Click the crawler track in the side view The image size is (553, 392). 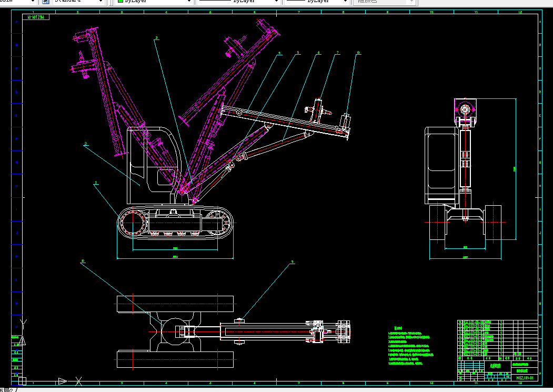(175, 223)
